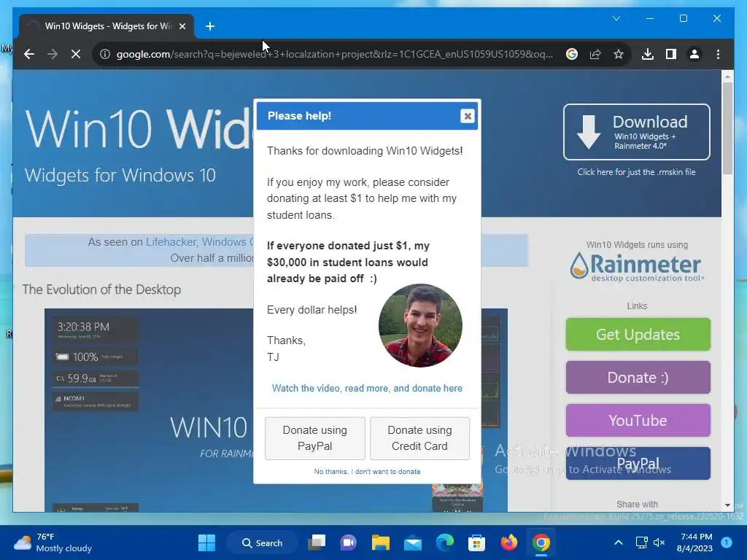Close the Please help donation popup
The image size is (747, 560).
[468, 116]
